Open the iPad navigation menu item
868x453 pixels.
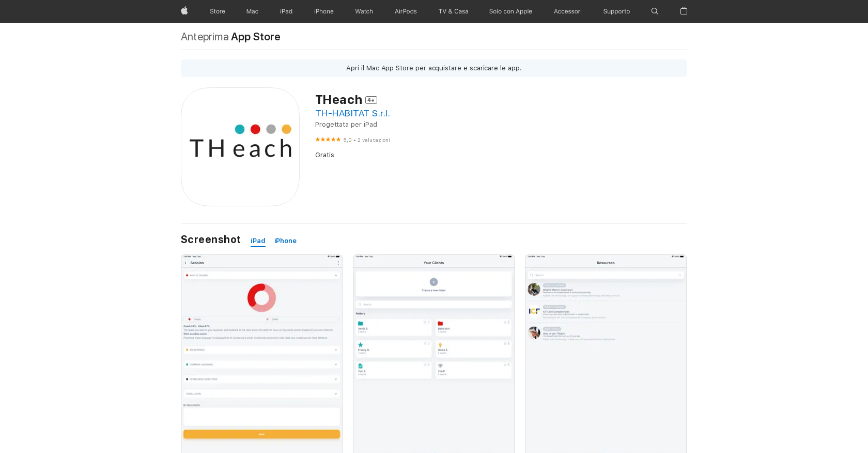286,11
